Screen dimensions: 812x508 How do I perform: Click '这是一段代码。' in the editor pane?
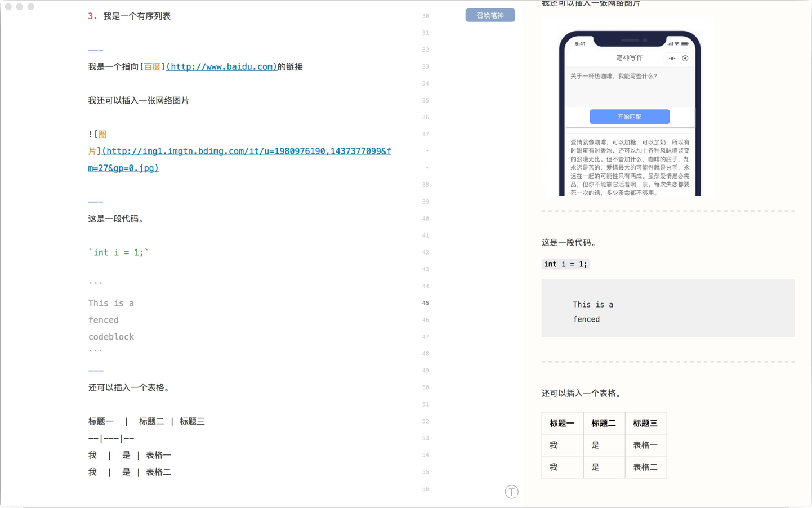(x=117, y=219)
